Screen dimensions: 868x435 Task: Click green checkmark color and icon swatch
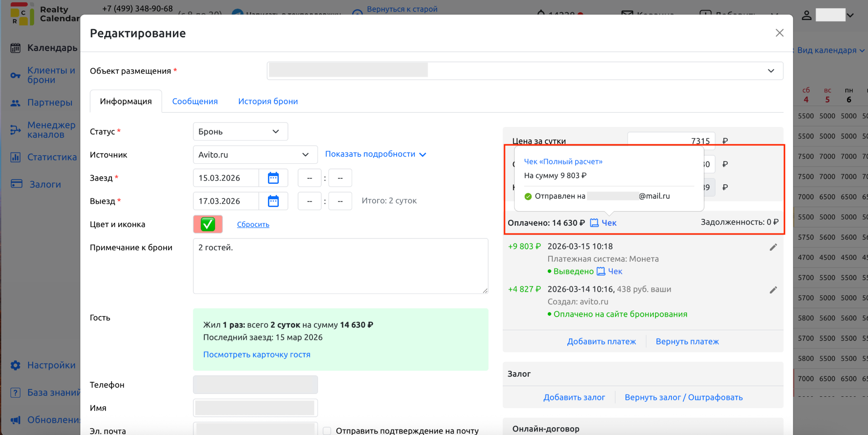click(208, 224)
